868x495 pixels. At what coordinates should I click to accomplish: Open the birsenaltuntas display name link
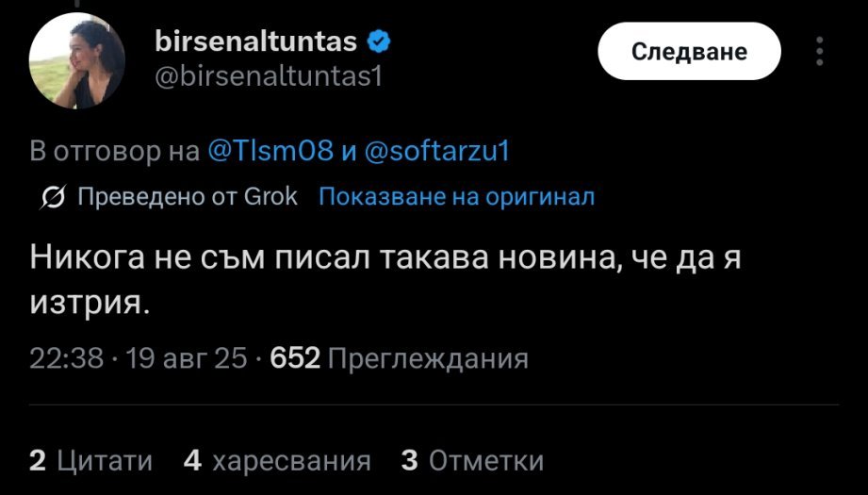254,42
